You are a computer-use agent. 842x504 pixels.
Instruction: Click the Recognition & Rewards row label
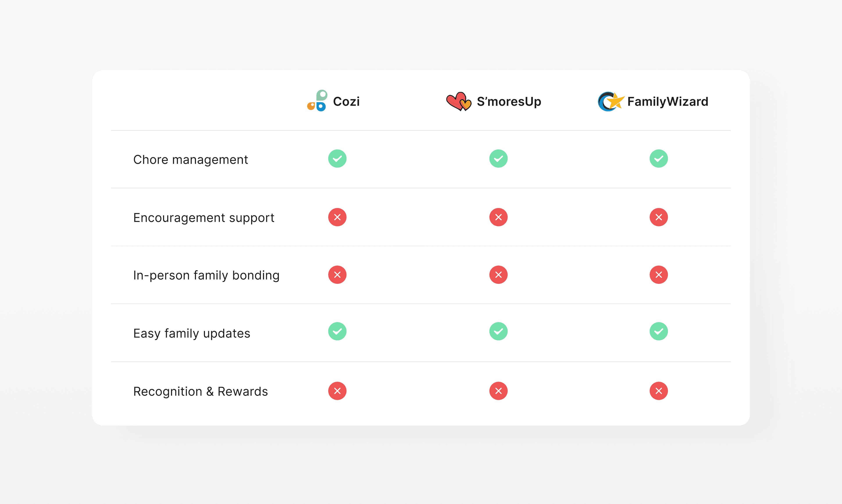[x=200, y=392]
